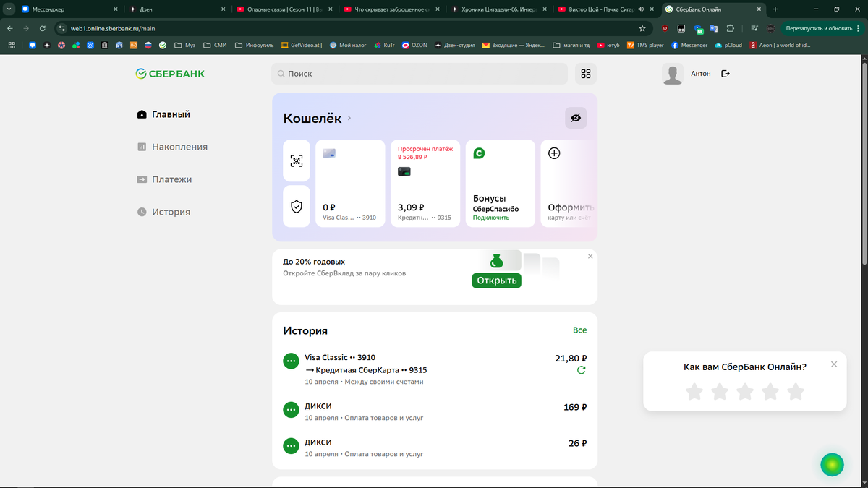Open the Бонусы СберСпасибо card
The image size is (868, 488).
[x=501, y=183]
